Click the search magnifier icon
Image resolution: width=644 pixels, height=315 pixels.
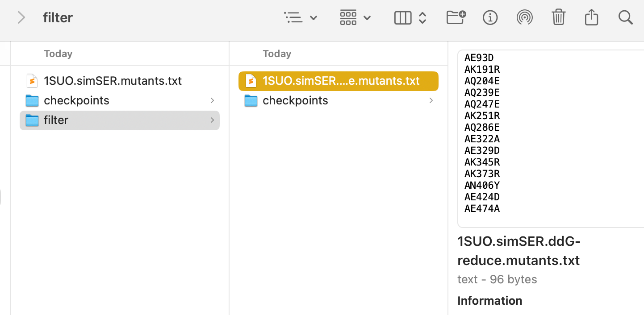[626, 18]
